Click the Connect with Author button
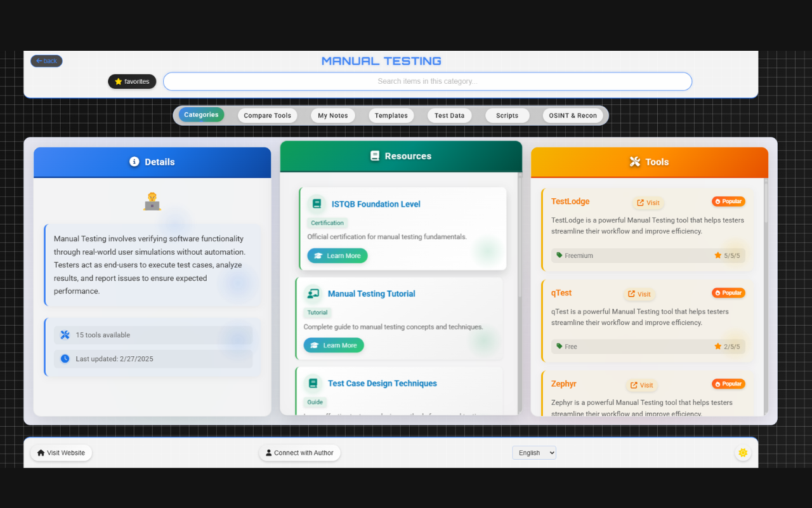Screen dimensions: 812x508 [x=299, y=453]
